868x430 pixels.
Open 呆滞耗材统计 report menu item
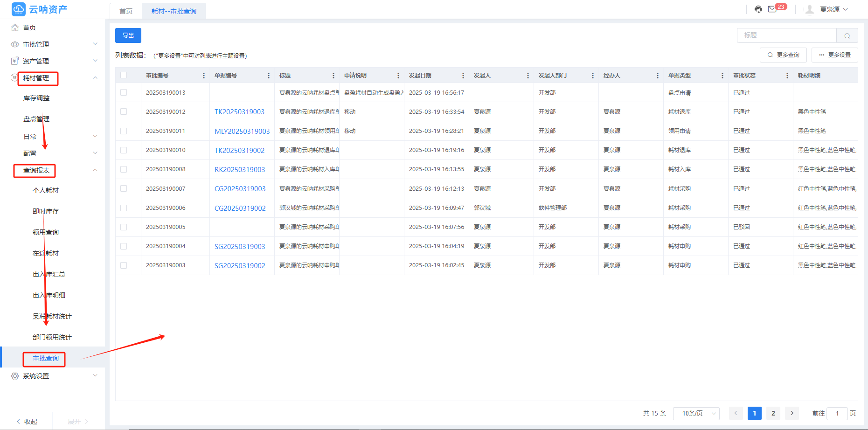coord(52,316)
